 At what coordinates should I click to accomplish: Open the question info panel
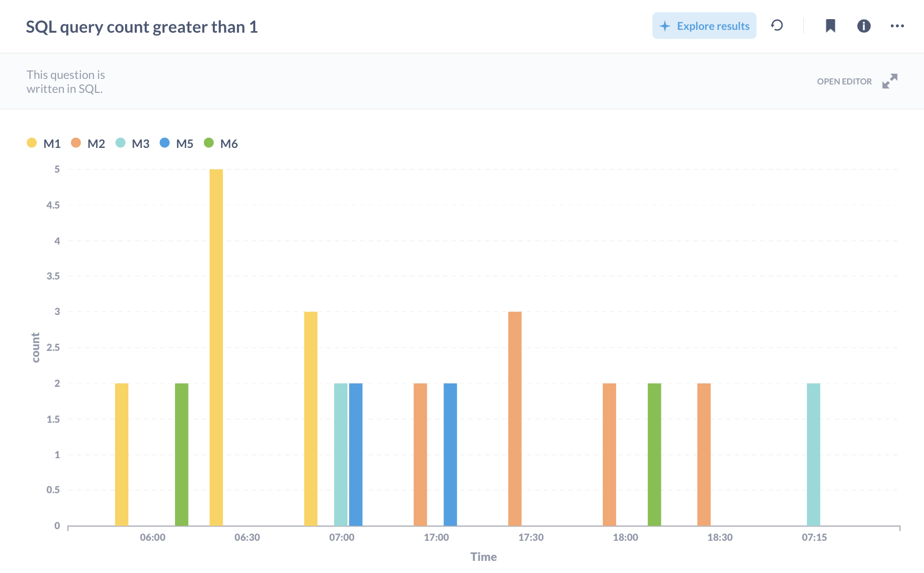[x=864, y=26]
